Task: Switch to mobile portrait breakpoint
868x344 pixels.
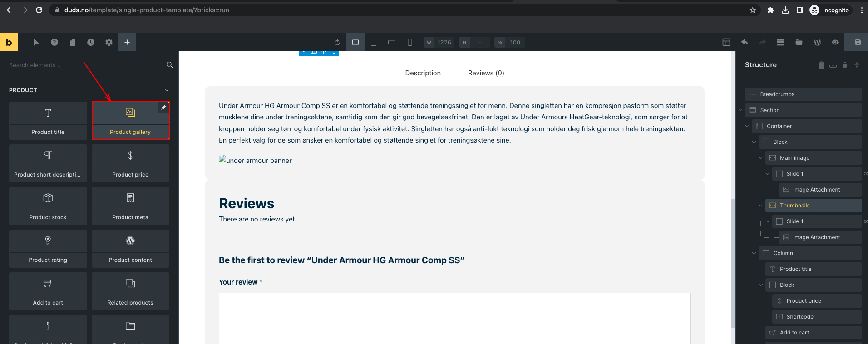Action: click(x=410, y=42)
